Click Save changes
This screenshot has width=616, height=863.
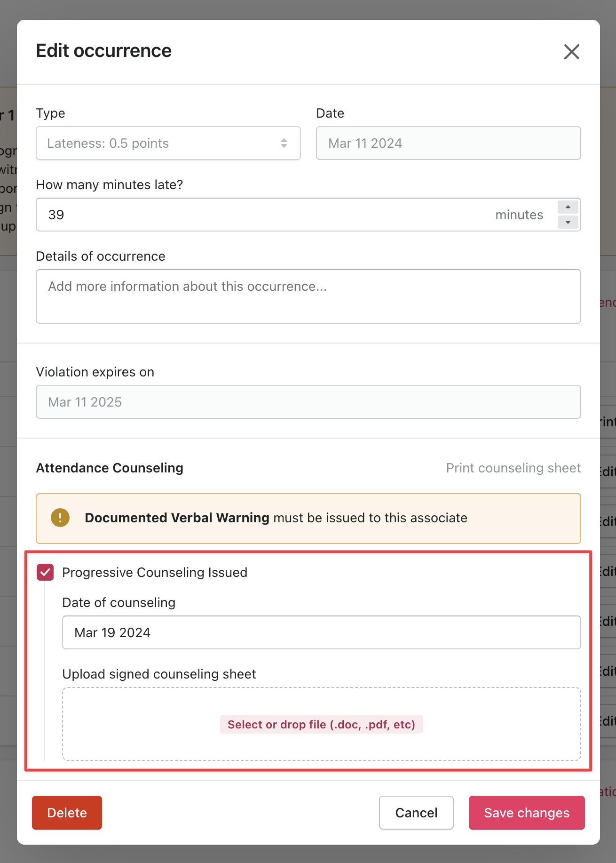tap(526, 813)
